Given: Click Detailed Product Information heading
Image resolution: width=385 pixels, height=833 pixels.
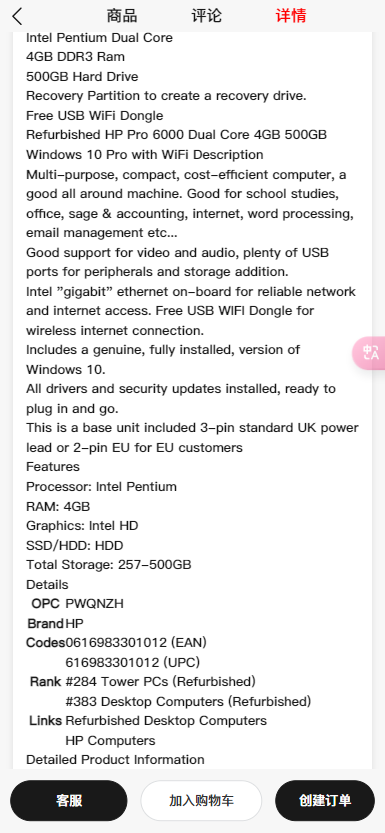Looking at the screenshot, I should coord(115,760).
